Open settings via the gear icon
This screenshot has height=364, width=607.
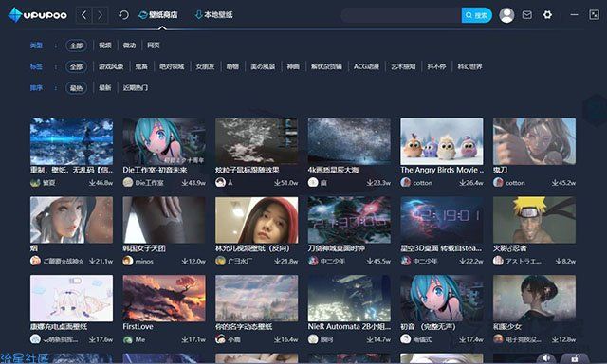coord(547,15)
